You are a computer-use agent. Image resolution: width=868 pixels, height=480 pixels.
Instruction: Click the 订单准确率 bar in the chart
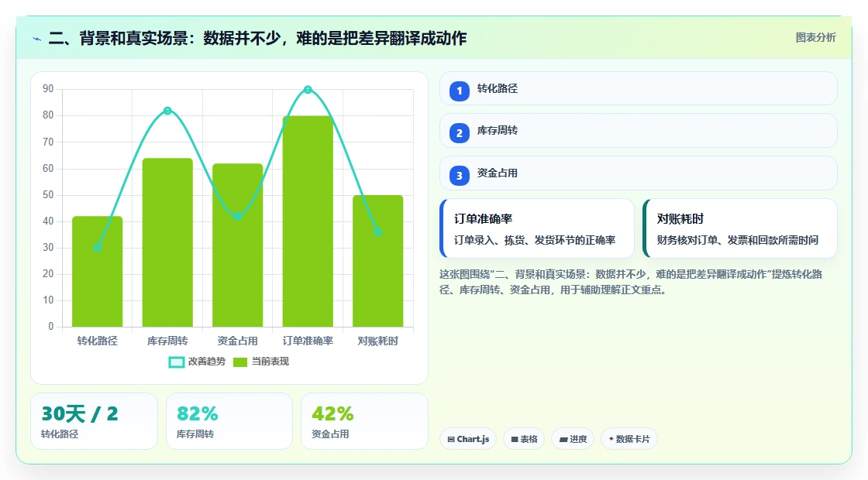(x=308, y=221)
